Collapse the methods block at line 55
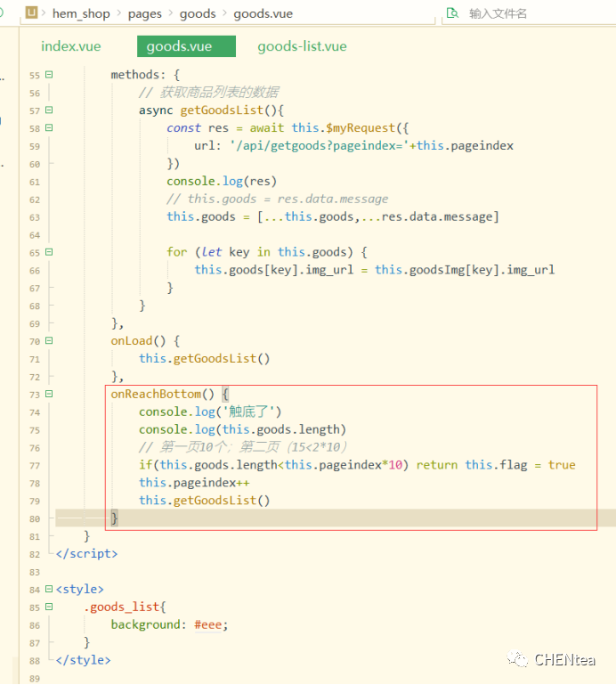The width and height of the screenshot is (616, 685). pyautogui.click(x=49, y=75)
